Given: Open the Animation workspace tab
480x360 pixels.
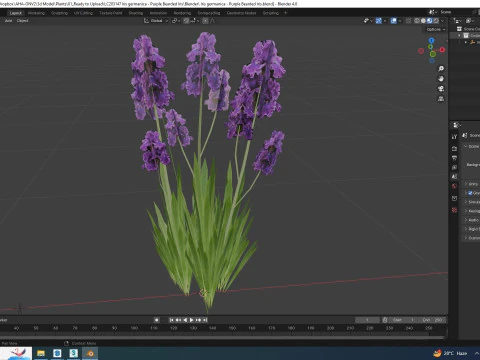Looking at the screenshot, I should point(158,13).
